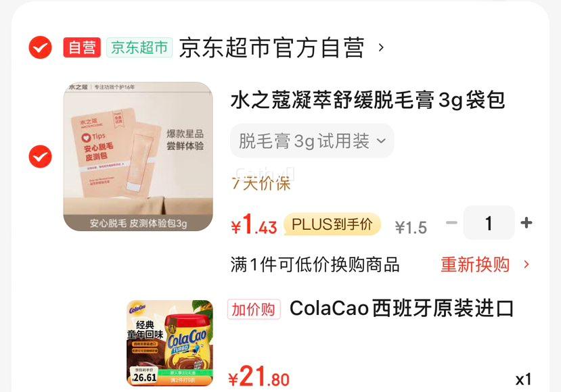Uncheck the 京东超市官方自营 store checkbox

tap(40, 47)
